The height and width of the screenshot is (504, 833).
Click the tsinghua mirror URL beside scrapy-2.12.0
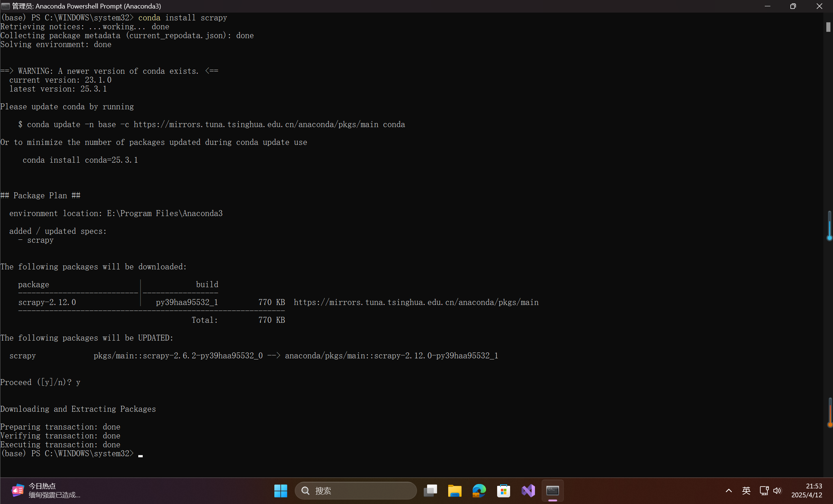416,302
